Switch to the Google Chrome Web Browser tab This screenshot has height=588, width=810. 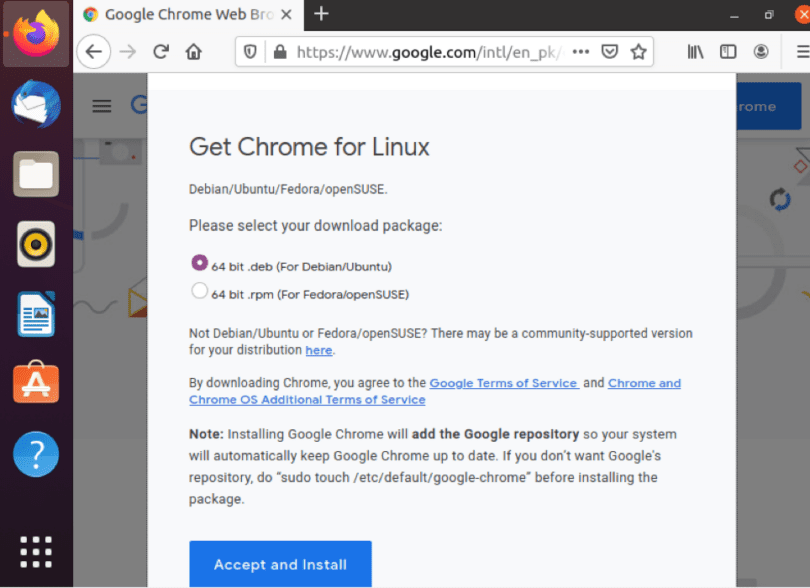(x=180, y=15)
